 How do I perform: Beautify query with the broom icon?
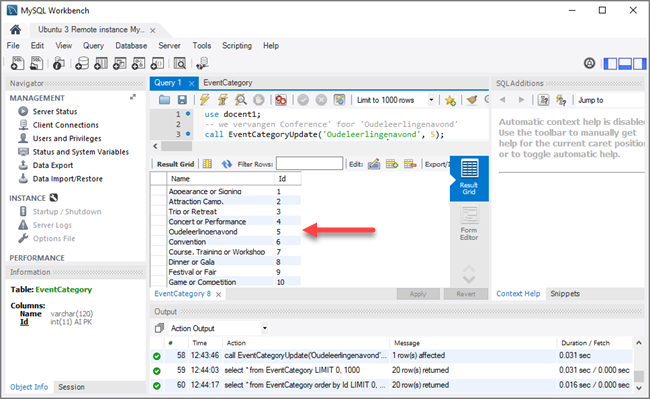tap(471, 100)
